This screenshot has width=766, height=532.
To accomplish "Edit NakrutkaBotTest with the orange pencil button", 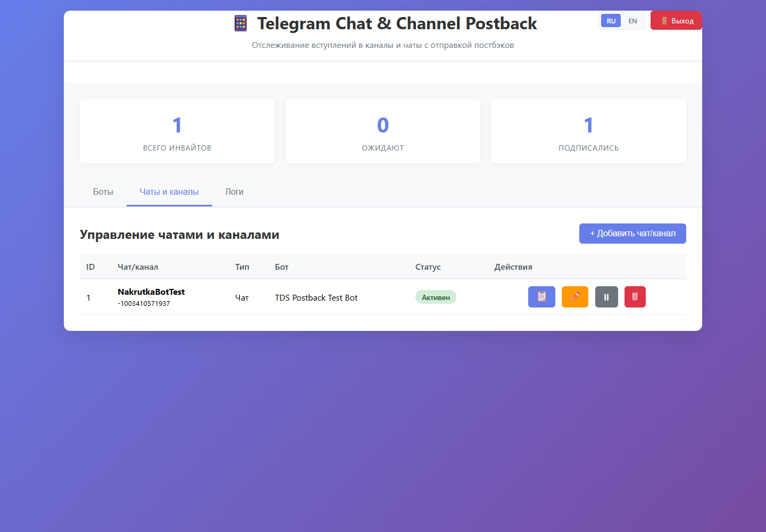I will (575, 297).
